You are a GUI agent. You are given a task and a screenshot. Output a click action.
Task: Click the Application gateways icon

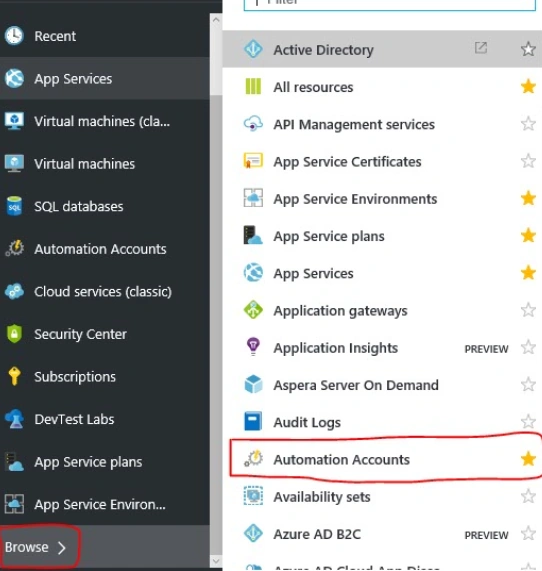(x=253, y=310)
